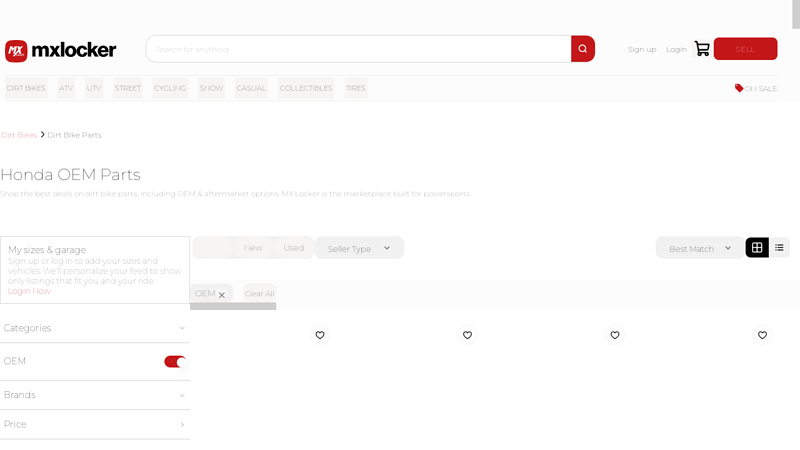Remove the OEM filter chip
Screen dimensions: 800x450
pyautogui.click(x=222, y=295)
